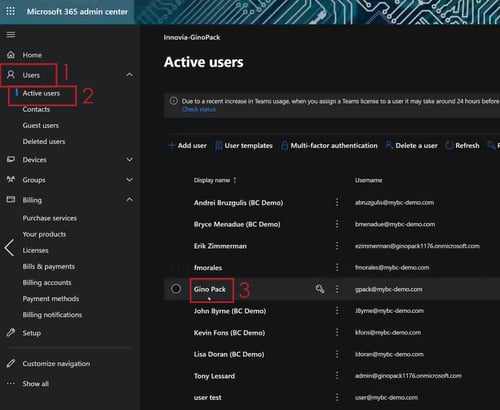Image resolution: width=500 pixels, height=410 pixels.
Task: Click the large back arrow on the left edge
Action: (x=9, y=248)
